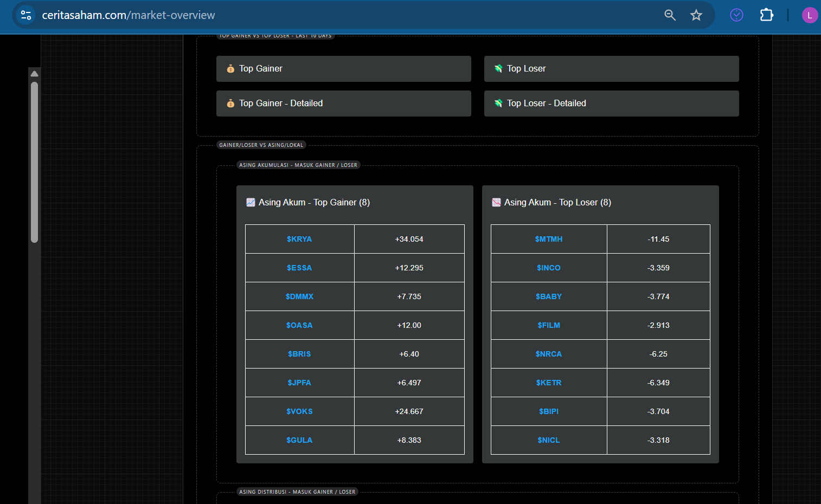The height and width of the screenshot is (504, 821).
Task: Open the $OASA stock link
Action: click(299, 325)
